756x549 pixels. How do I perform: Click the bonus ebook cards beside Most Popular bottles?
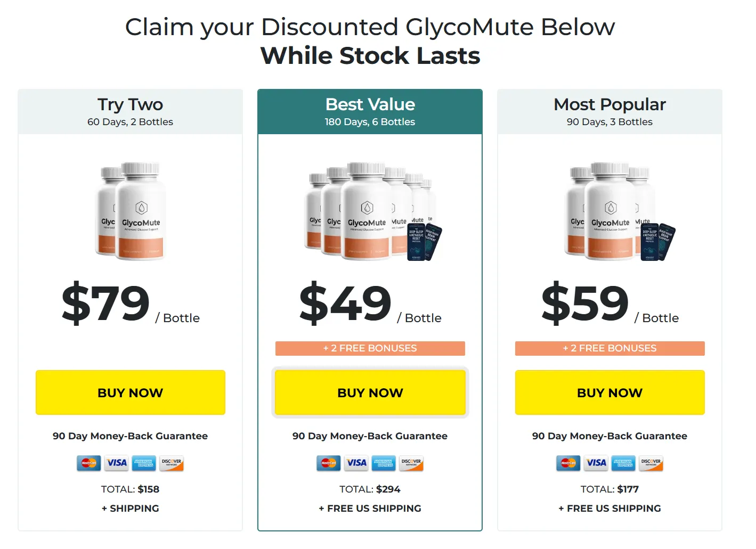click(x=656, y=241)
